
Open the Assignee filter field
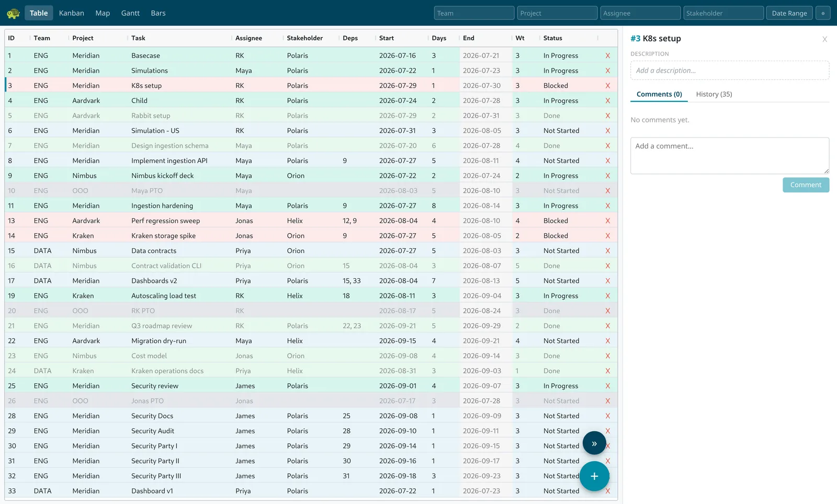point(640,13)
